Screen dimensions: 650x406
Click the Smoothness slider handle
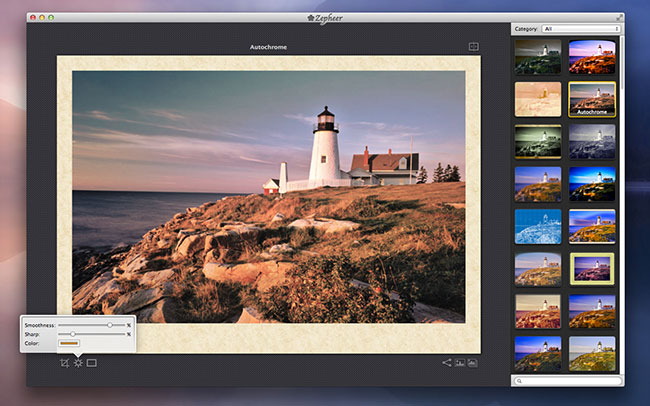[110, 325]
